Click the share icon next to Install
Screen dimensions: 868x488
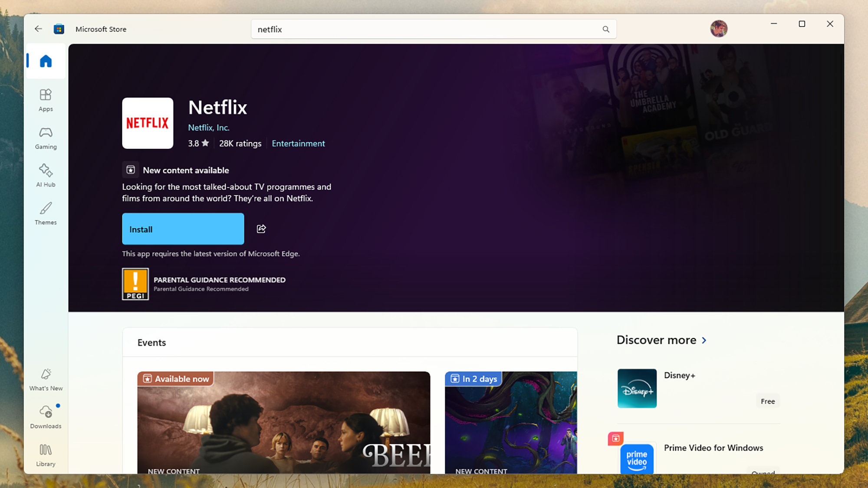coord(261,229)
